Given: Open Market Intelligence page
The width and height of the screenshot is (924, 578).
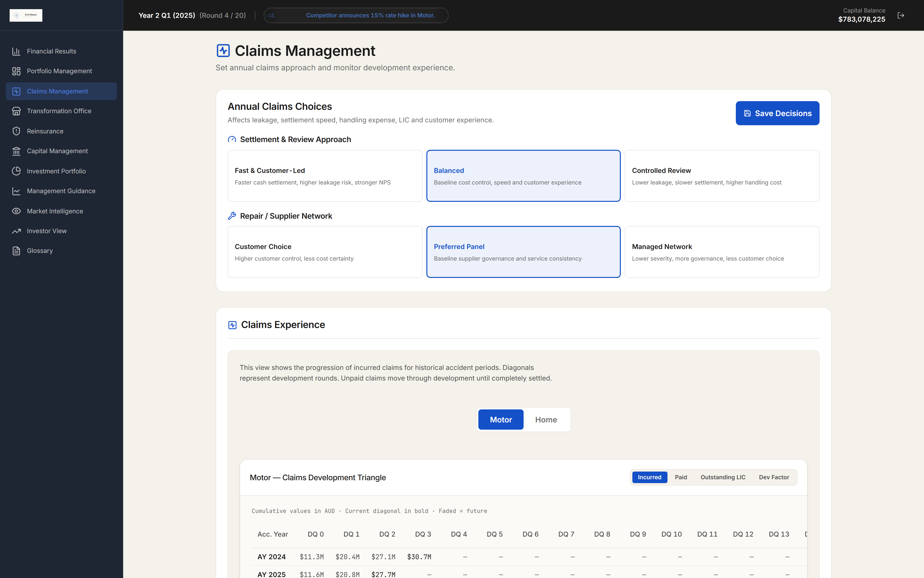Looking at the screenshot, I should [61, 211].
